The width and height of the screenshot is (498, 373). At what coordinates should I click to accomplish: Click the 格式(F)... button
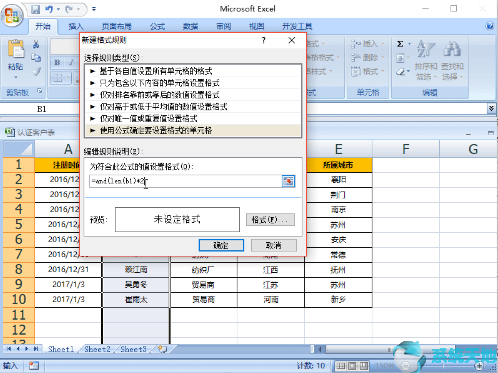click(270, 220)
